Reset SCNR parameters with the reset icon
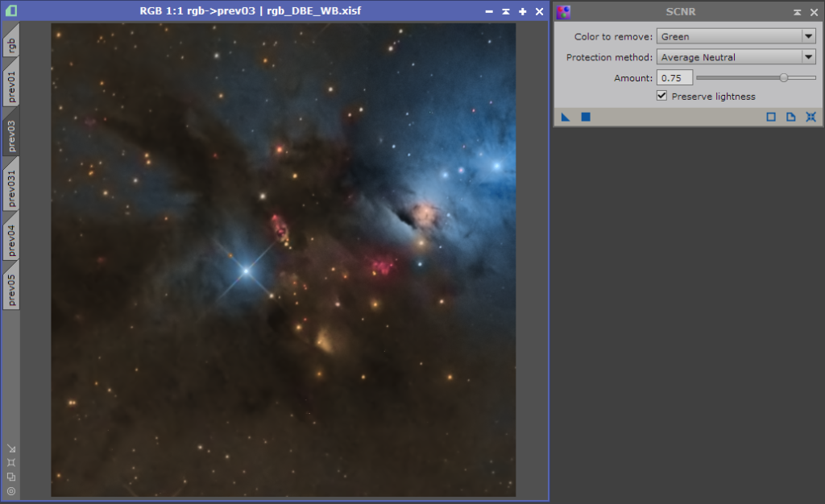 click(x=810, y=117)
